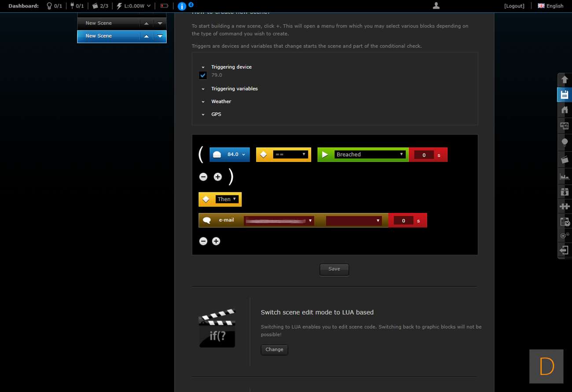
Task: Click the user profile icon in top bar
Action: tap(436, 6)
